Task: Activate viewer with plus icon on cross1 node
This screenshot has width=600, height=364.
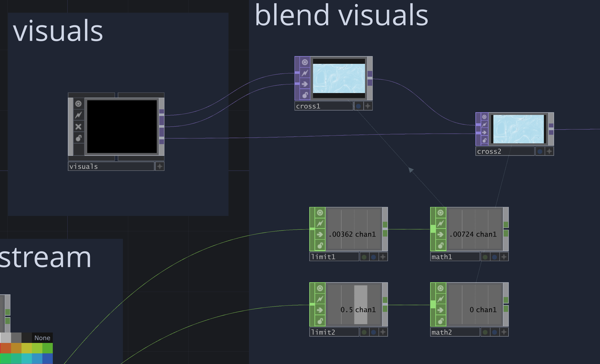Action: tap(368, 106)
